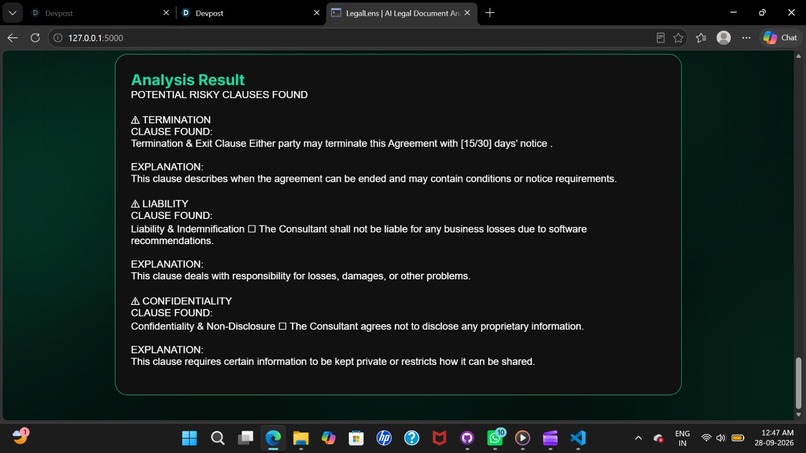This screenshot has height=453, width=806.
Task: Click the LIABILITY warning heading
Action: pyautogui.click(x=159, y=204)
